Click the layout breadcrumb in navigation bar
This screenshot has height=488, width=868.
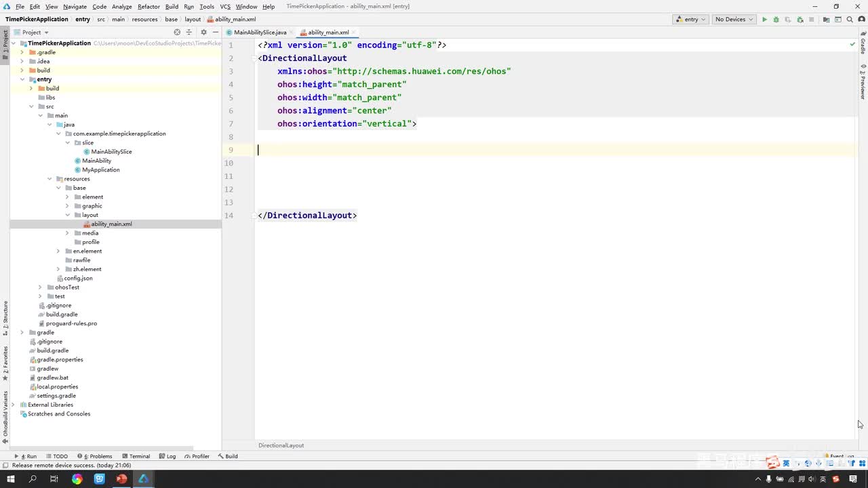(193, 20)
